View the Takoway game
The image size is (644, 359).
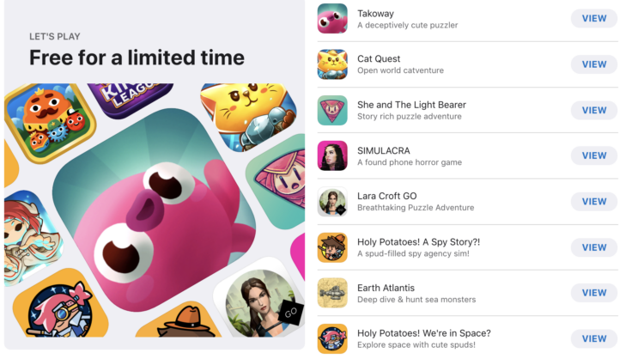594,19
